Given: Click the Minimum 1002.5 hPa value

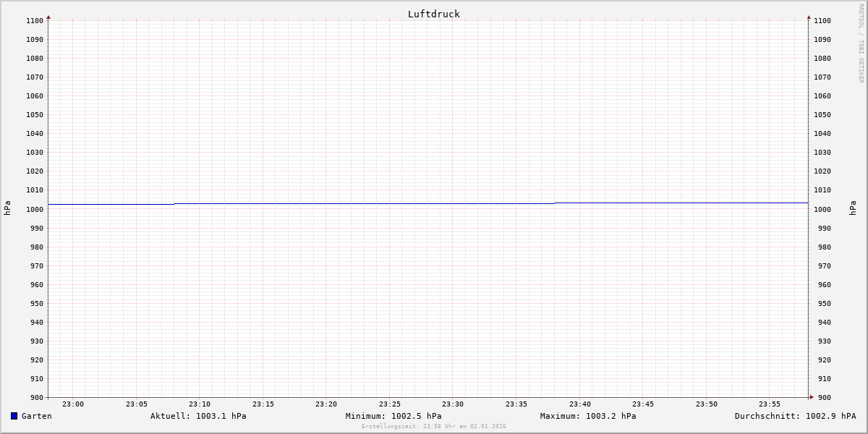Looking at the screenshot, I should point(393,416).
